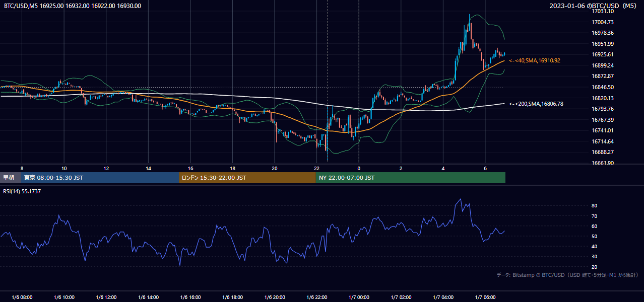This screenshot has height=302, width=644.
Task: Click price axis value 16741.01
Action: point(603,130)
